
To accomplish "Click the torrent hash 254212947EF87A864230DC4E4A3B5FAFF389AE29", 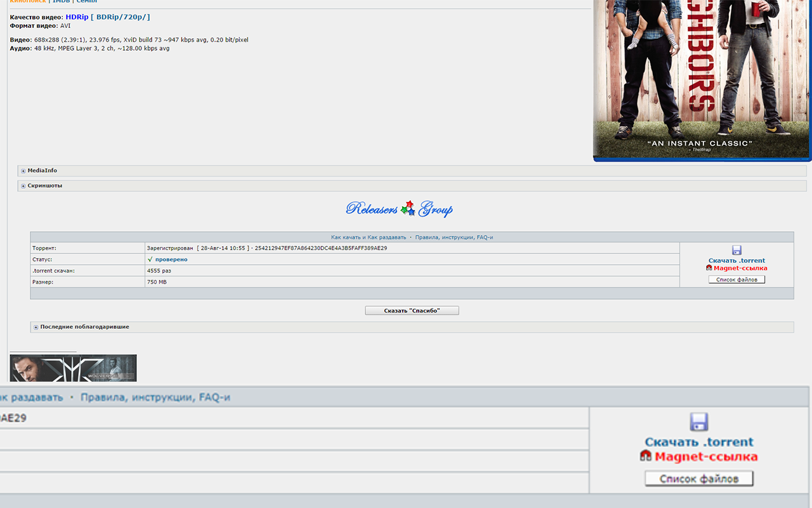I will click(321, 248).
